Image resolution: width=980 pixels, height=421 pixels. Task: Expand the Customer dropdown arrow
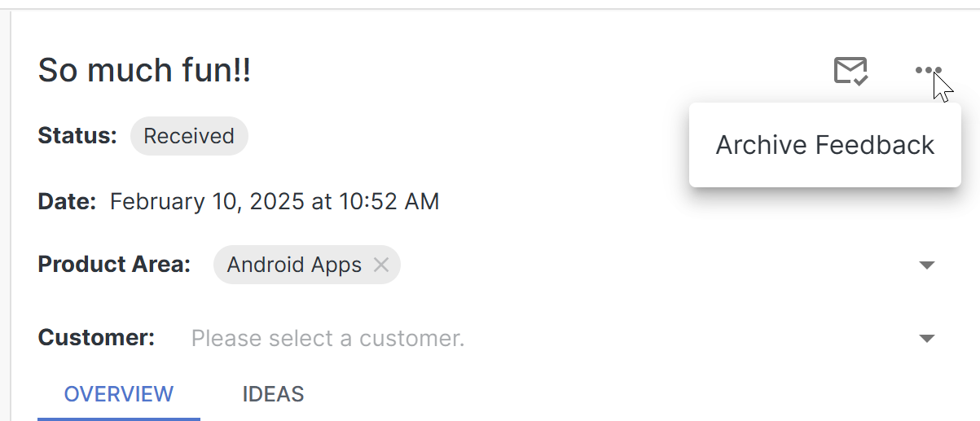926,338
